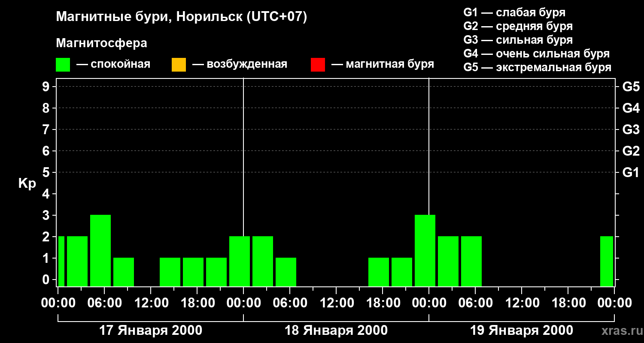Click the Kp axis value 7

47,129
